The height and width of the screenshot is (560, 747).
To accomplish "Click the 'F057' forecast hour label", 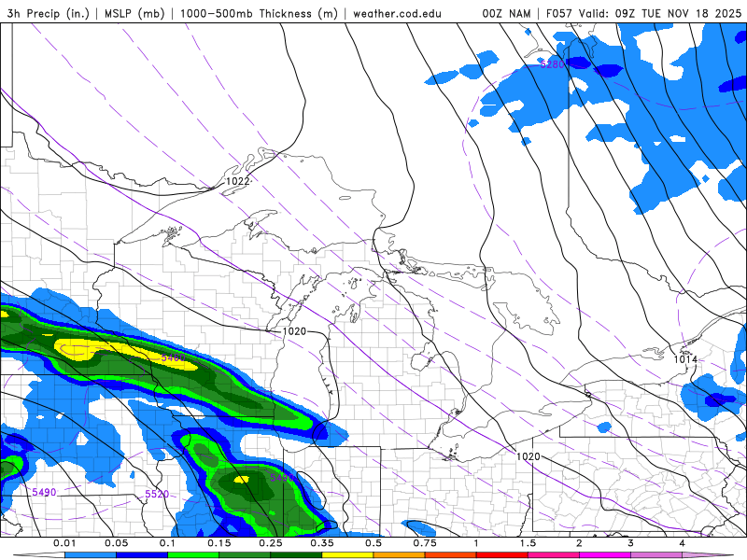I will [x=559, y=13].
